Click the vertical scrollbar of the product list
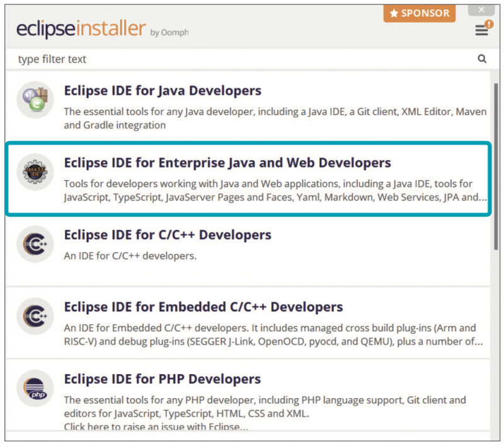The image size is (504, 444). (x=496, y=157)
